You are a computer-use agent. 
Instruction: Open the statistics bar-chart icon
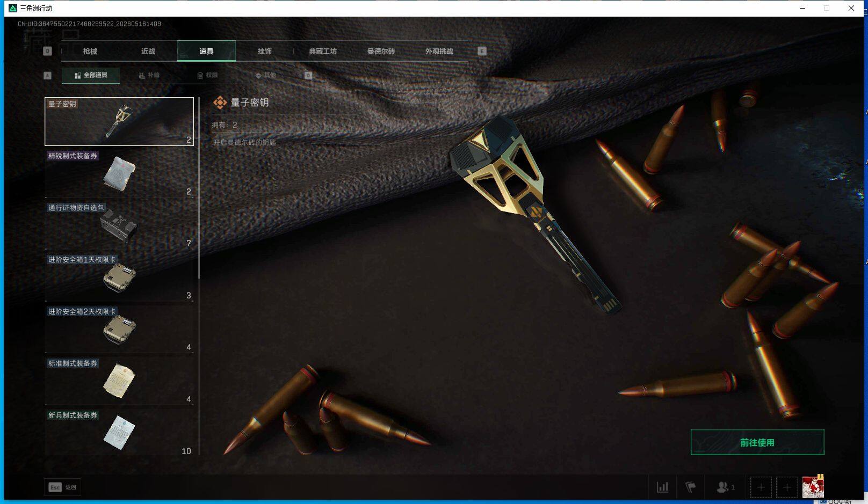(663, 487)
